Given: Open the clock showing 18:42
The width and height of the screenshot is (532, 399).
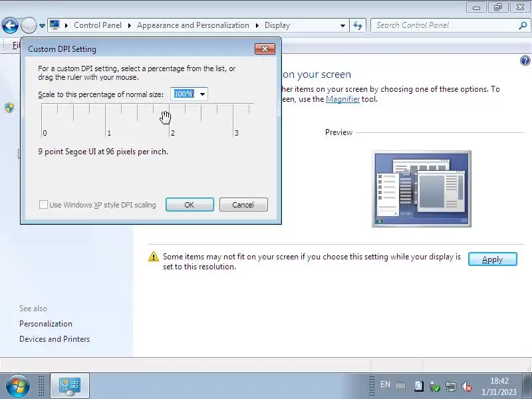Looking at the screenshot, I should pos(499,386).
